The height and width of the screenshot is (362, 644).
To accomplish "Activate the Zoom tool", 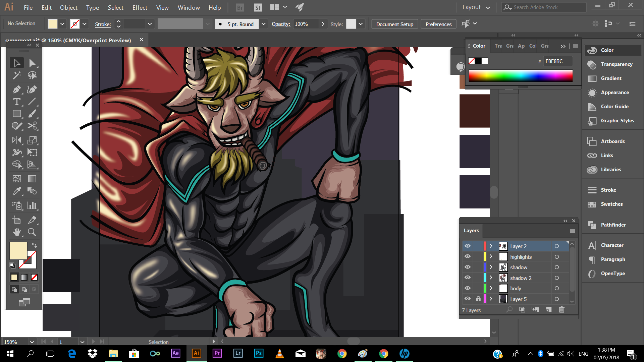I will point(32,232).
